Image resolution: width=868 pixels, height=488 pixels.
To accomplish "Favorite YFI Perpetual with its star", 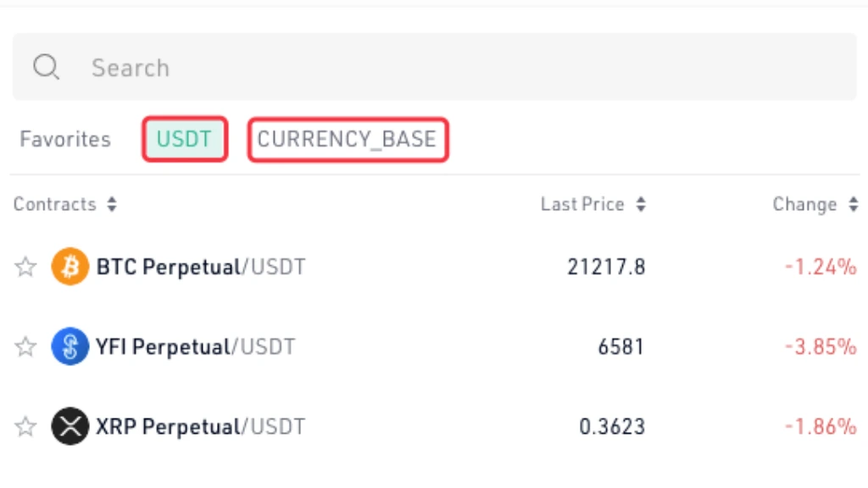I will (25, 347).
